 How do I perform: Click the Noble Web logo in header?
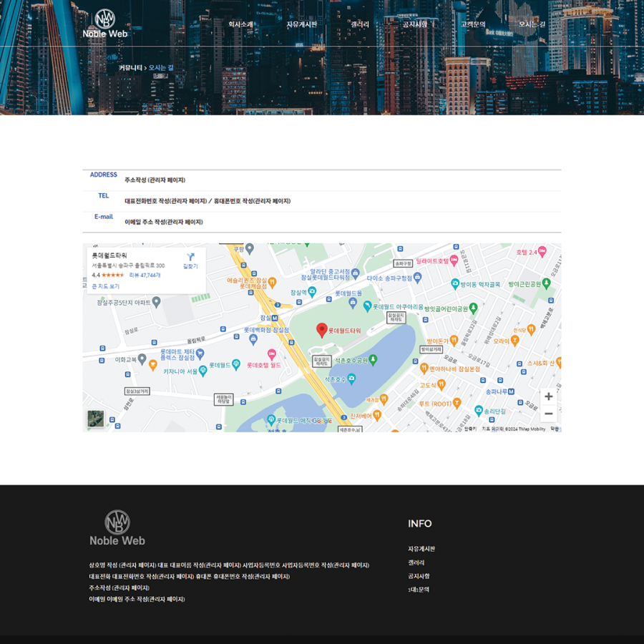(104, 24)
